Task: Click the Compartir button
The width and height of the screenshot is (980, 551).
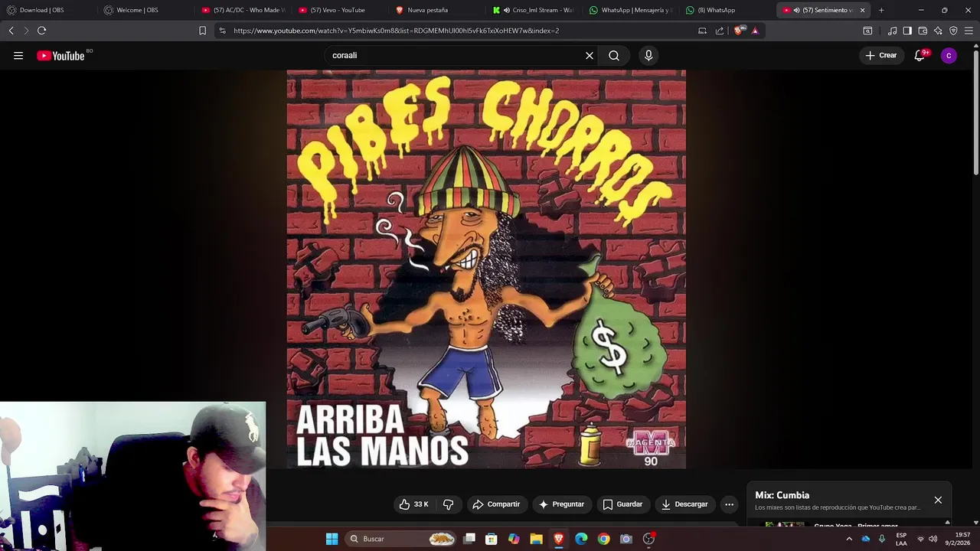Action: 496,504
